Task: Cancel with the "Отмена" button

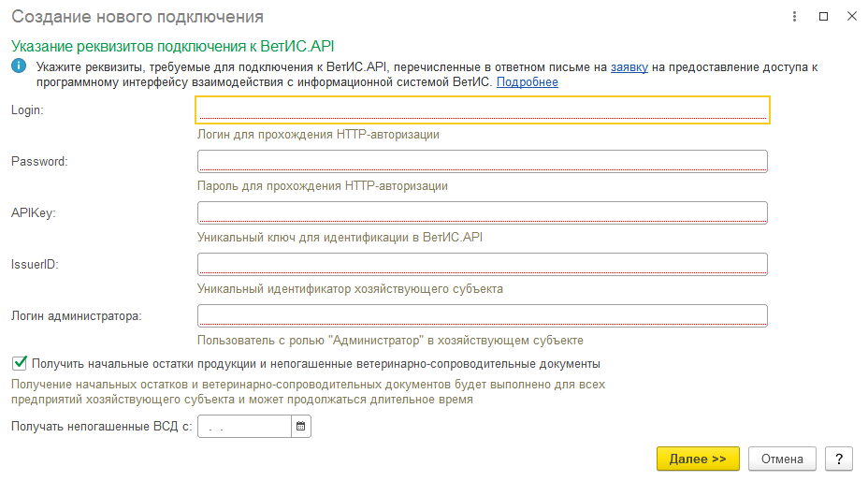Action: pyautogui.click(x=782, y=459)
